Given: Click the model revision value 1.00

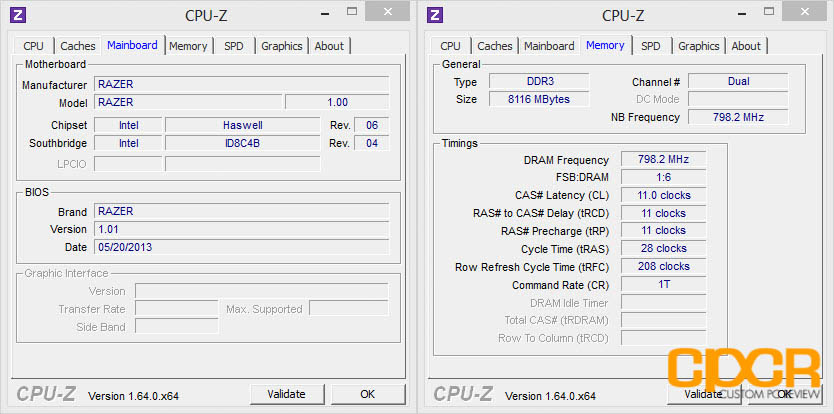Looking at the screenshot, I should click(337, 102).
